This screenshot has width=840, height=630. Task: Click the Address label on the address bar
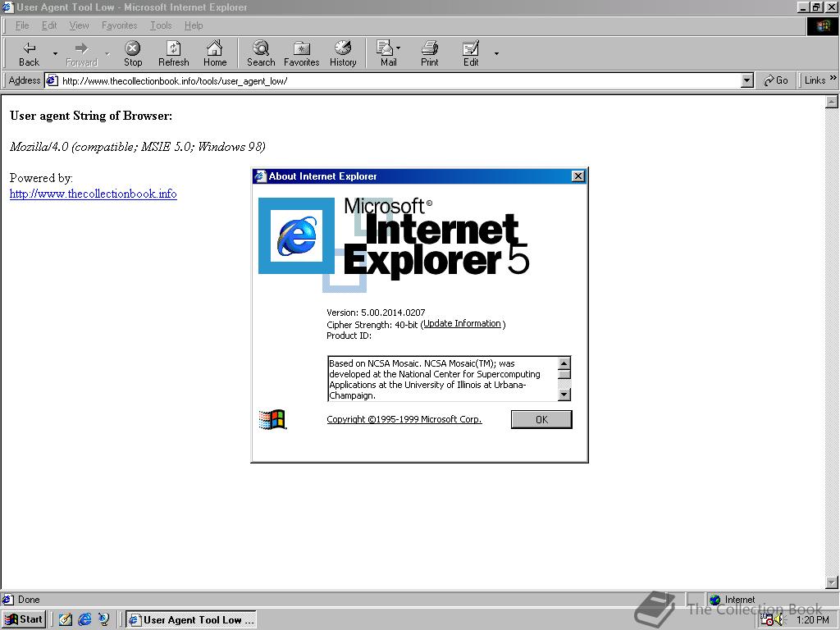click(25, 80)
